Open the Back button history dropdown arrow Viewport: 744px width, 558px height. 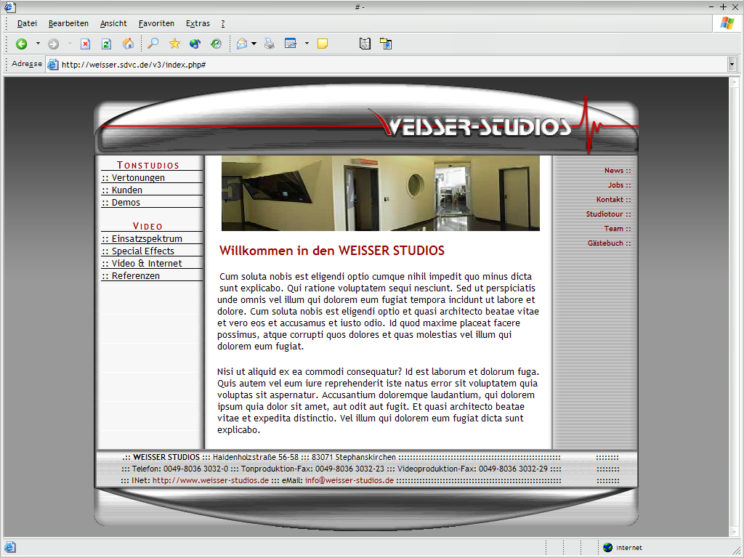coord(38,44)
